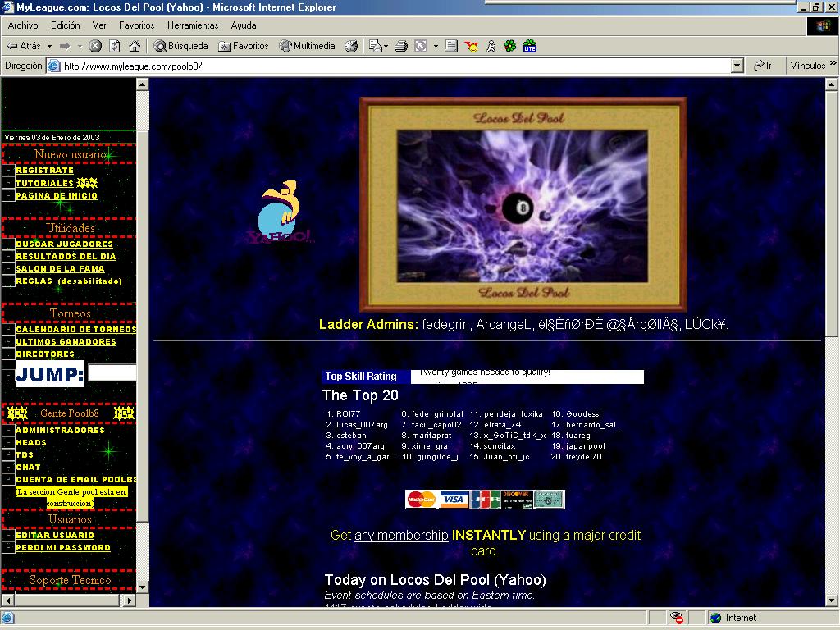
Task: Open the Favoritos menu in the menu bar
Action: [136, 25]
